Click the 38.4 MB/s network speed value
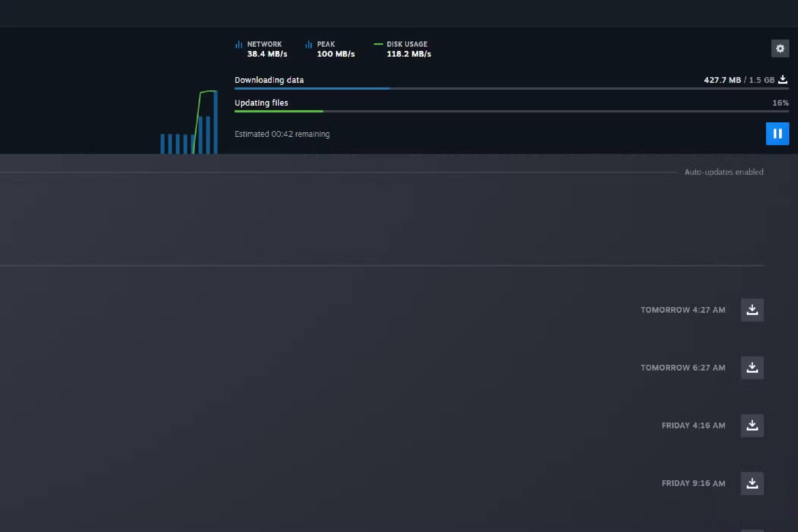The image size is (798, 532). click(x=267, y=54)
